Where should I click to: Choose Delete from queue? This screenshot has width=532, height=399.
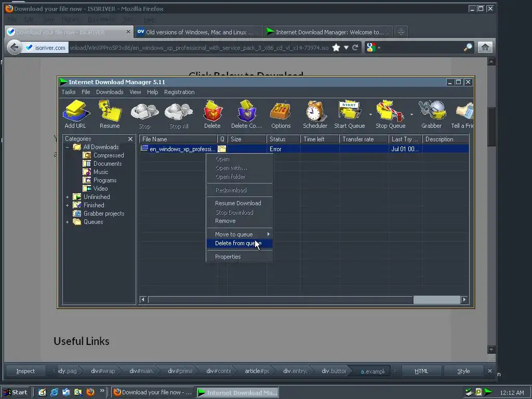239,243
